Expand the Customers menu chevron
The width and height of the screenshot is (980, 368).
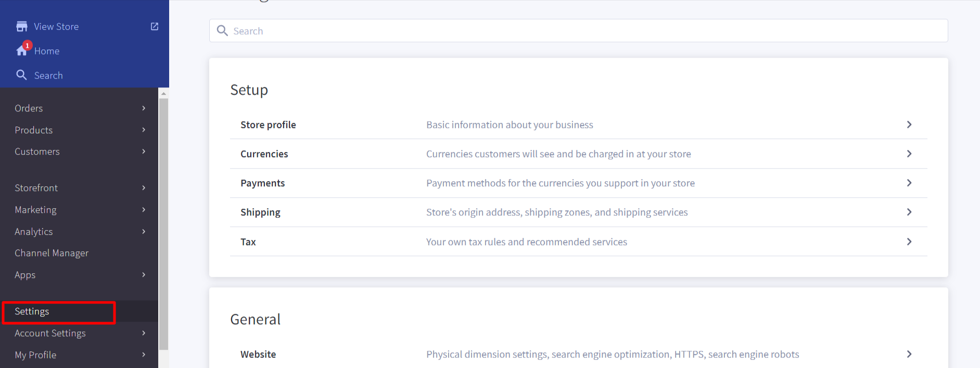[144, 151]
